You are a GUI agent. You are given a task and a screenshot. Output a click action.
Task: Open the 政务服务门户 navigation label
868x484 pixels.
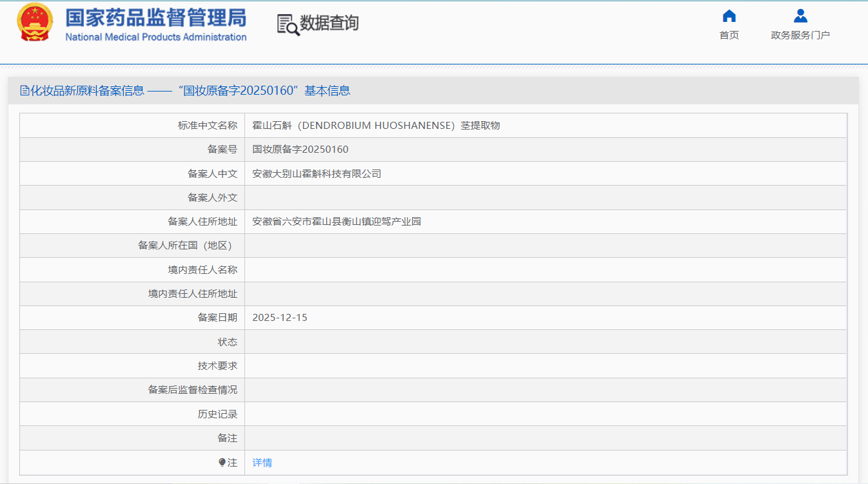(x=800, y=35)
